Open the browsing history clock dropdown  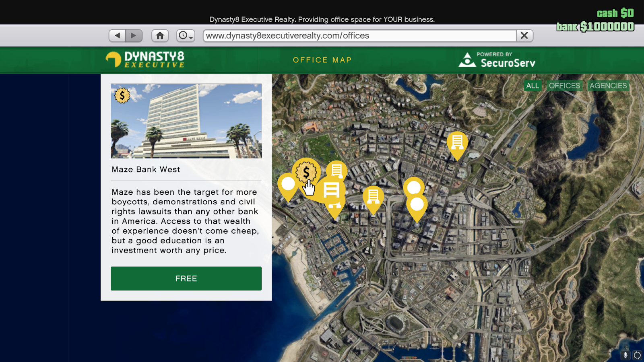coord(186,35)
